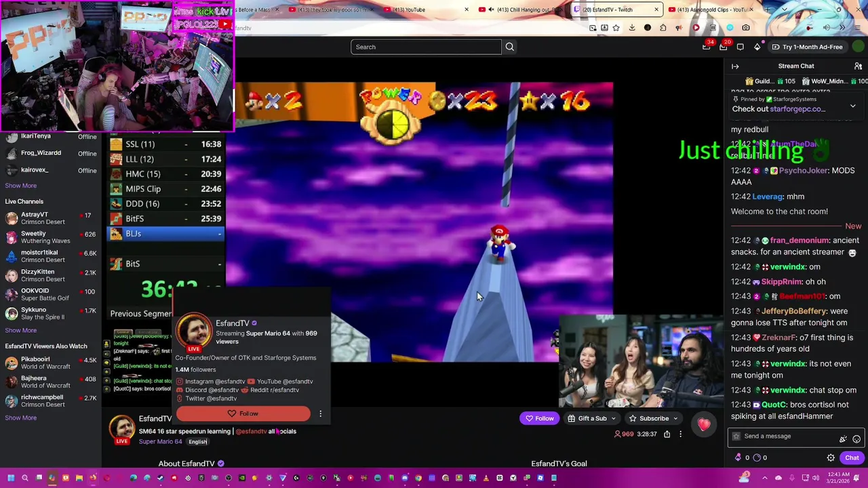
Task: Open Whispers speech bubble icon in top bar
Action: 740,47
